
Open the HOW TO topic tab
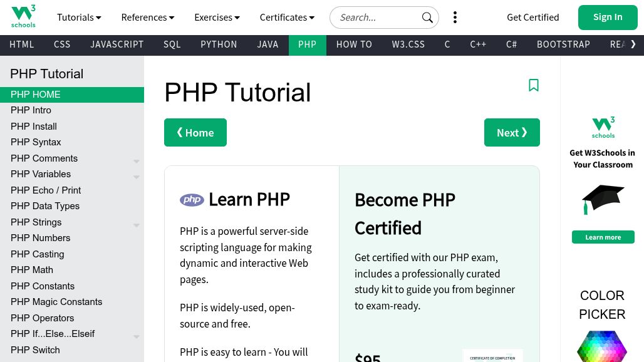(354, 44)
